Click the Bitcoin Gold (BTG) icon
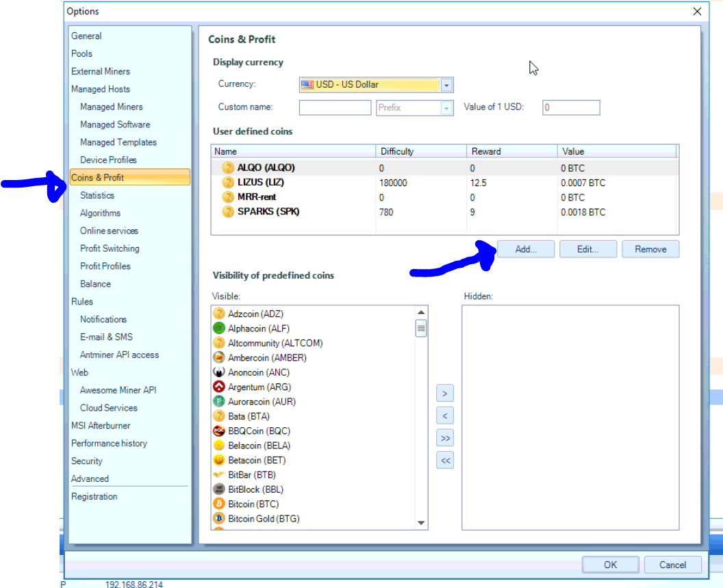Image resolution: width=723 pixels, height=588 pixels. pyautogui.click(x=219, y=518)
